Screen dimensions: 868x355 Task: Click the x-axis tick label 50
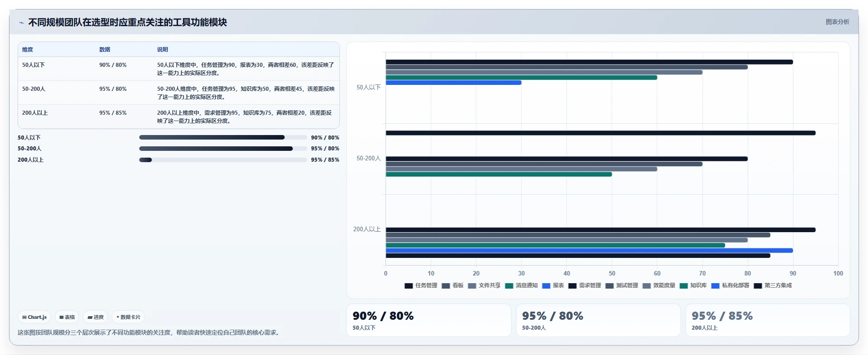tap(612, 273)
